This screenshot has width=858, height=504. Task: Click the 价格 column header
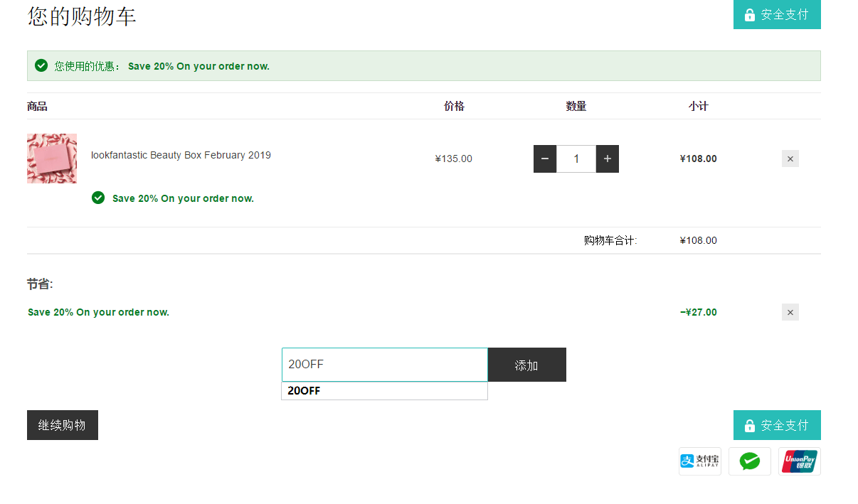(454, 106)
